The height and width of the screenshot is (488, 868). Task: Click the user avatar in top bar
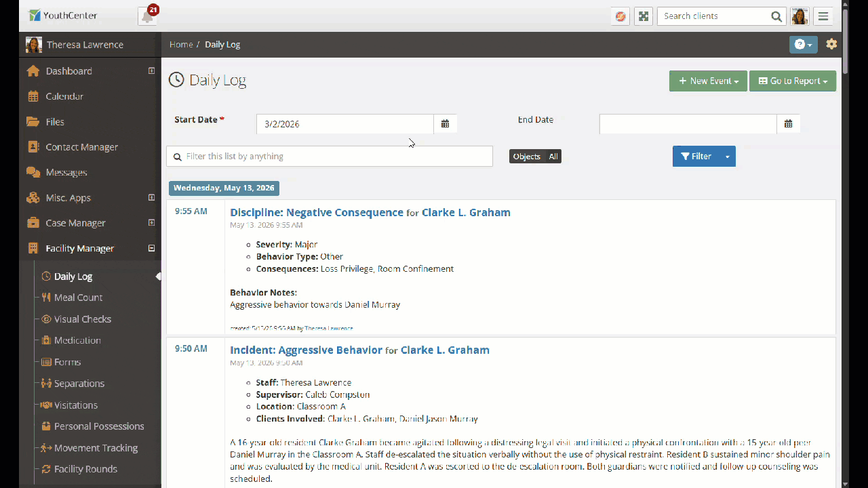click(800, 16)
